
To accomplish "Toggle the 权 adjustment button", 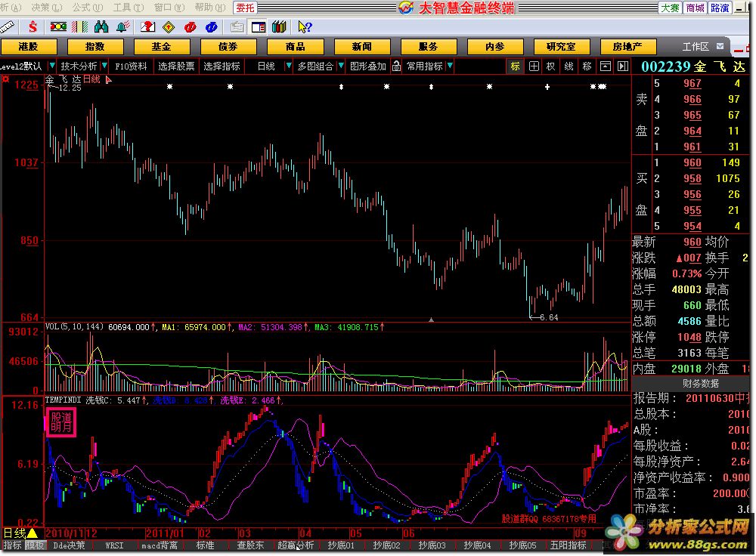I will tap(550, 66).
